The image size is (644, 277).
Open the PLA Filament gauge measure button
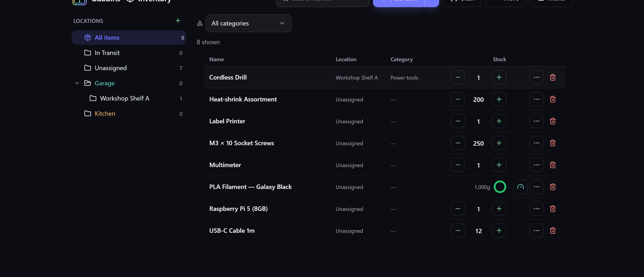click(520, 187)
